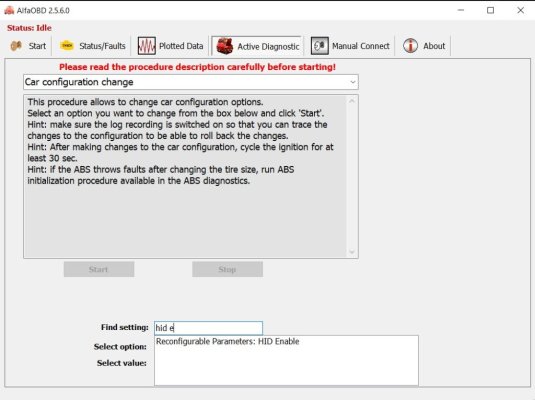Click the 'Select option:' label
The width and height of the screenshot is (535, 400).
tap(120, 347)
